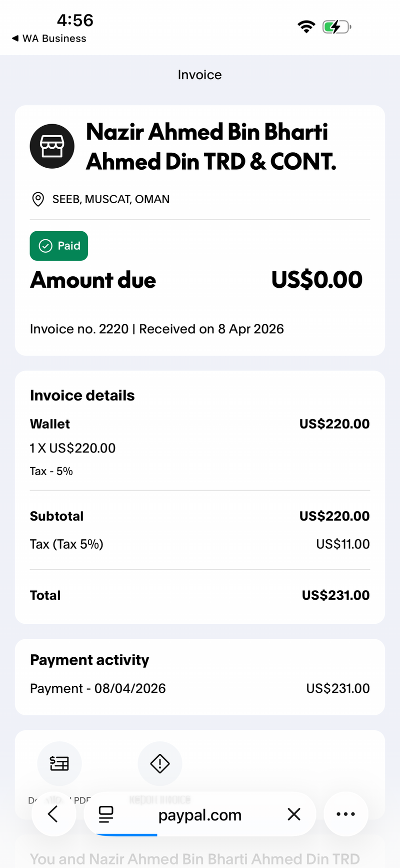Tap the Payment - 08/04/2026 activity entry
The width and height of the screenshot is (400, 868).
pyautogui.click(x=200, y=688)
